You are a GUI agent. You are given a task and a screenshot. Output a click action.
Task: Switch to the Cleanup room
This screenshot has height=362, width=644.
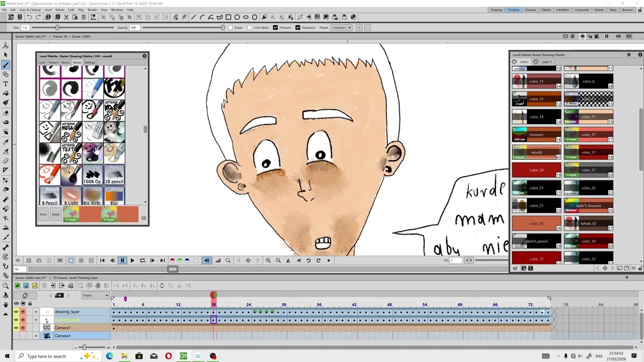pos(530,10)
